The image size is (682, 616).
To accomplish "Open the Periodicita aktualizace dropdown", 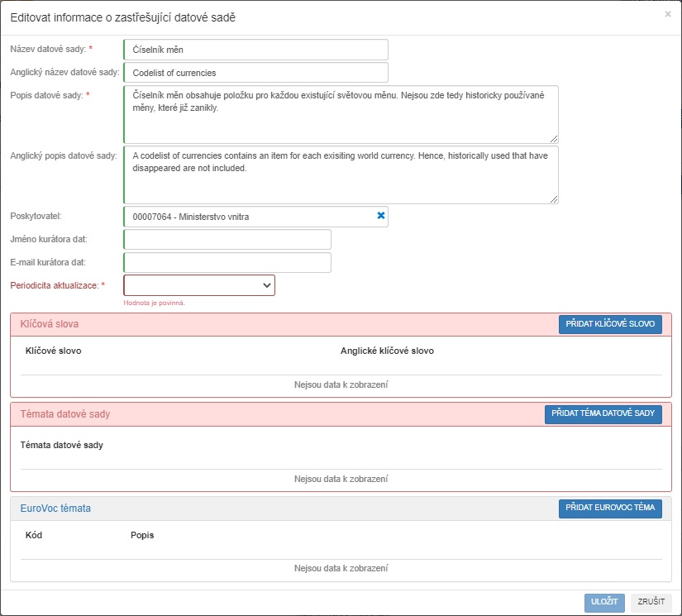I will coord(199,285).
